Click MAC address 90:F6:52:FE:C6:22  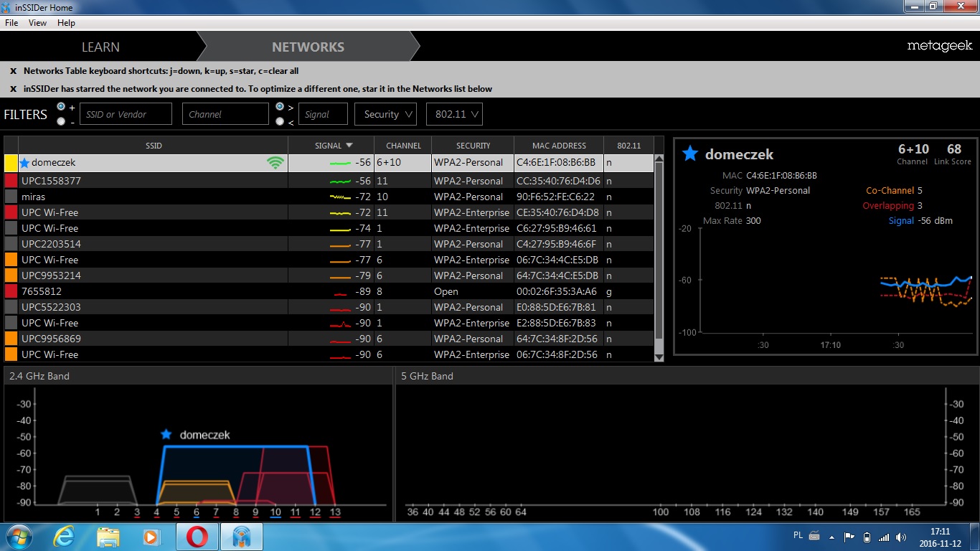click(x=555, y=197)
